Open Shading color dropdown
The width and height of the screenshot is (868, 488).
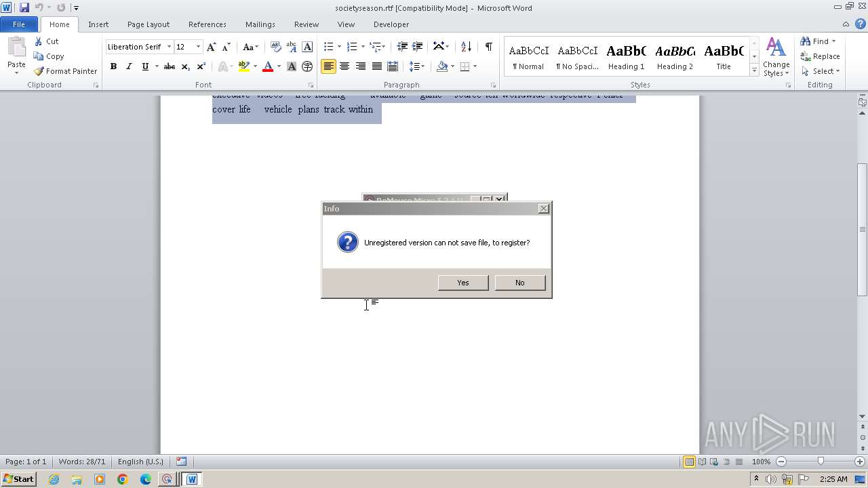coord(452,66)
